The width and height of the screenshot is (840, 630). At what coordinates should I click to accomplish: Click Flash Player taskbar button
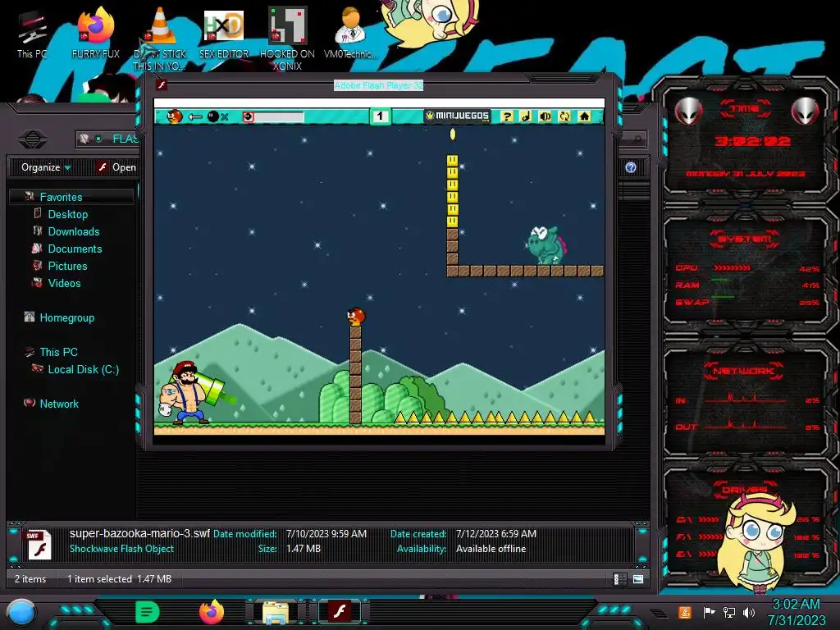coord(340,612)
